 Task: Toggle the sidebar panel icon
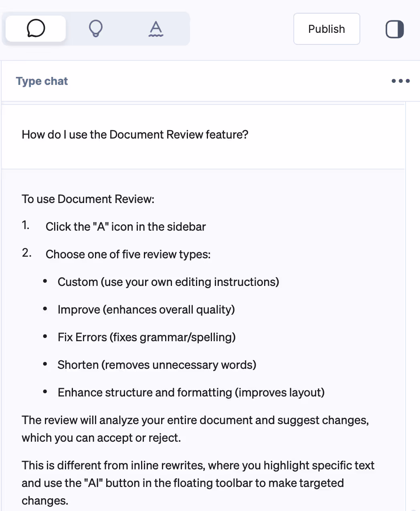point(395,29)
